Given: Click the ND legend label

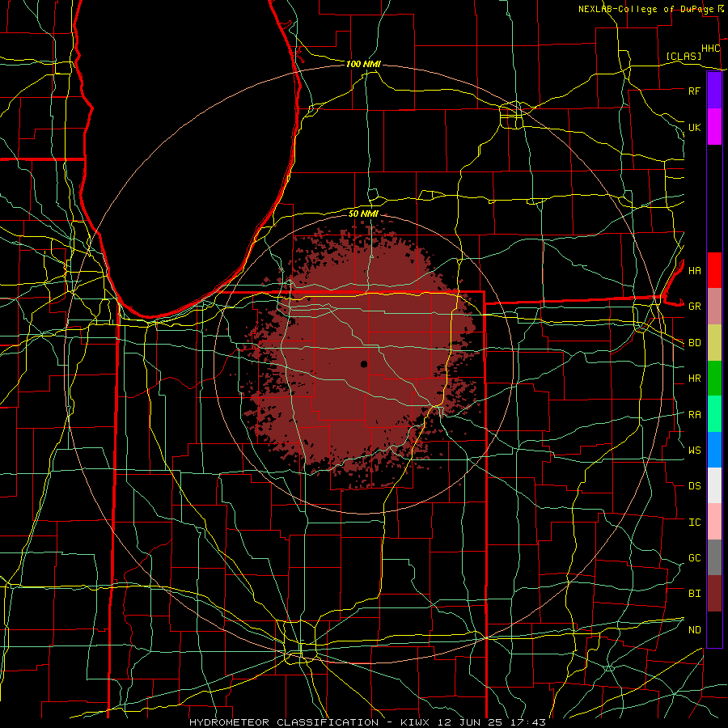Looking at the screenshot, I should point(694,630).
